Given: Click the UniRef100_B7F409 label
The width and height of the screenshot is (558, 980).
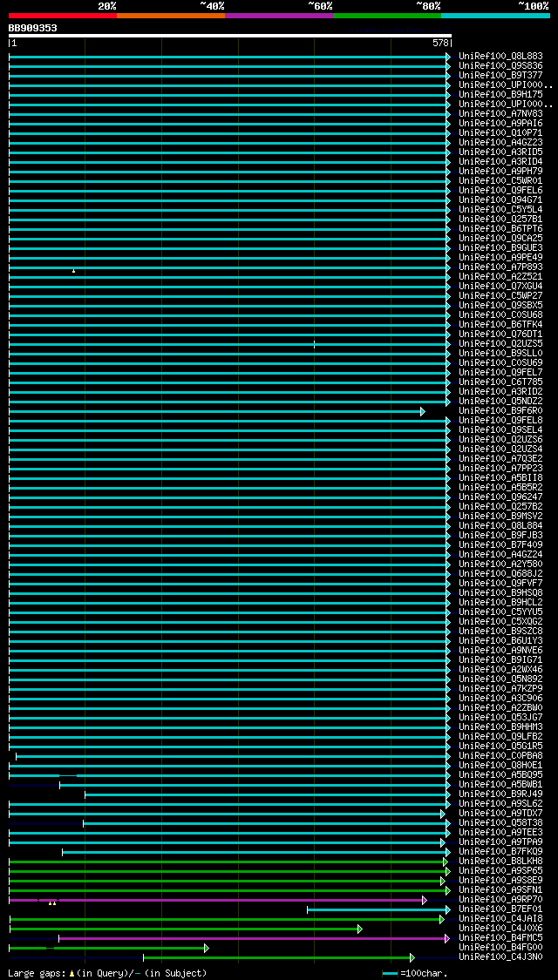Looking at the screenshot, I should click(x=500, y=545).
